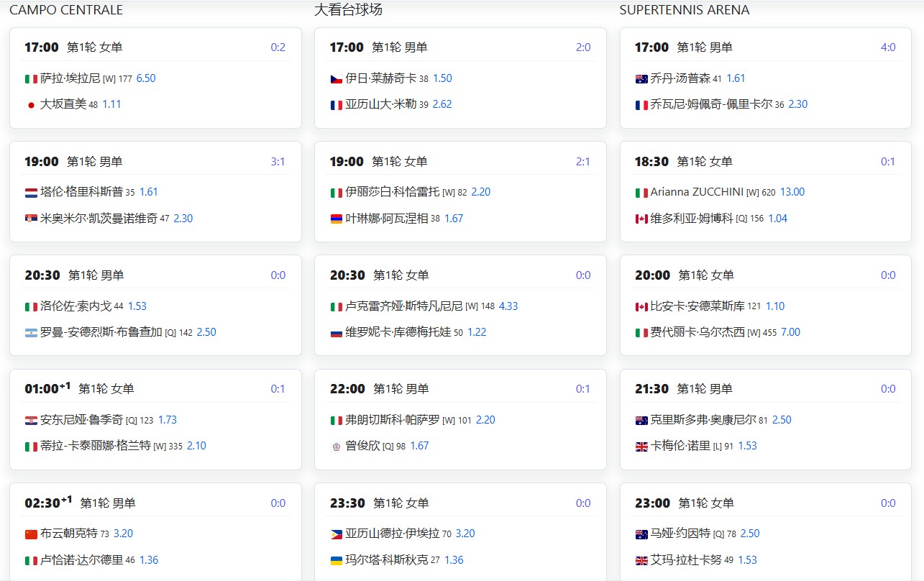Click the Armenia flag next to 叶琳娜·阿瓦涅相
Screen dimensions: 924x581
pos(336,219)
